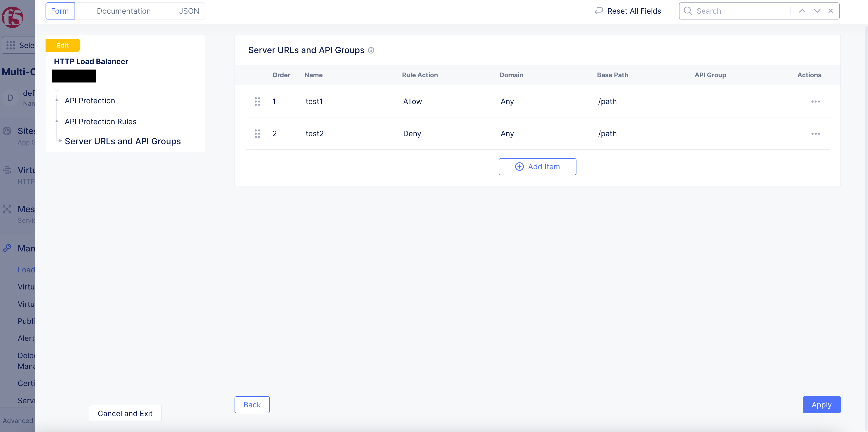Jump to next search result arrow
This screenshot has height=432, width=868.
pyautogui.click(x=817, y=11)
